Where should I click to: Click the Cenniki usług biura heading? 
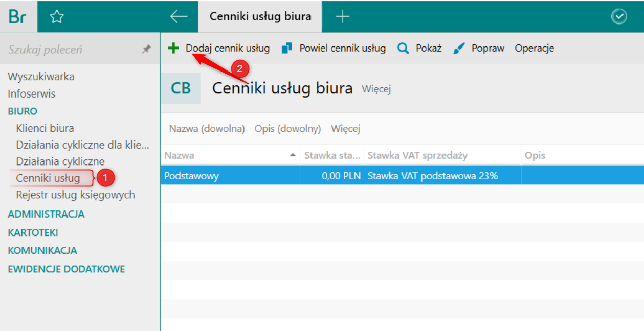[x=282, y=88]
